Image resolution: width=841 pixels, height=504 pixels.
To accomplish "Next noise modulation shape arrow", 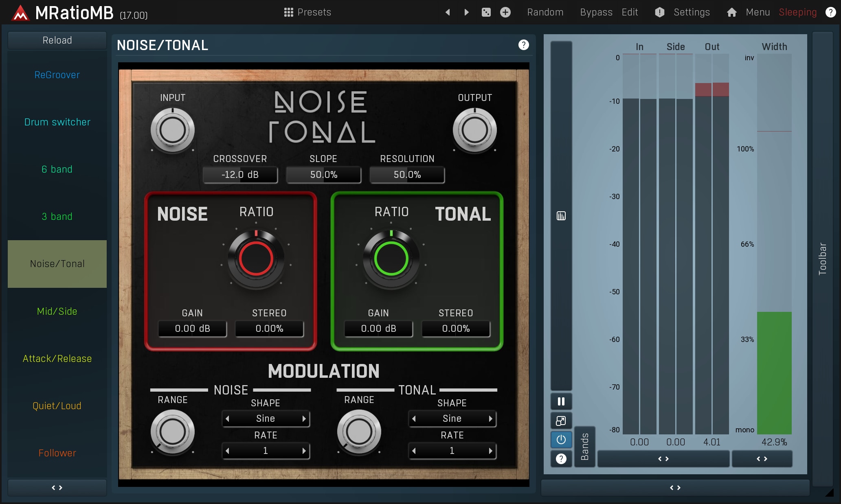I will point(304,419).
